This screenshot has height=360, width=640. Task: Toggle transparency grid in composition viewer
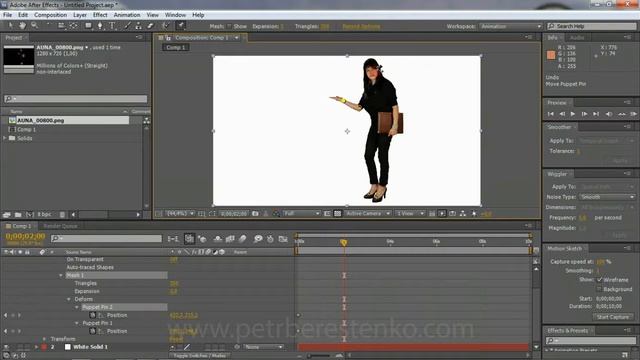[x=338, y=213]
